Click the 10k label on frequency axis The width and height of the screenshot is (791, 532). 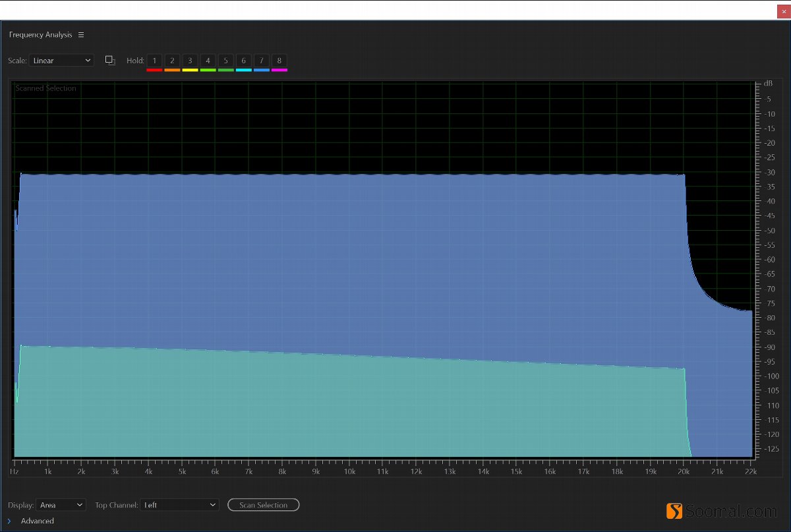point(349,472)
